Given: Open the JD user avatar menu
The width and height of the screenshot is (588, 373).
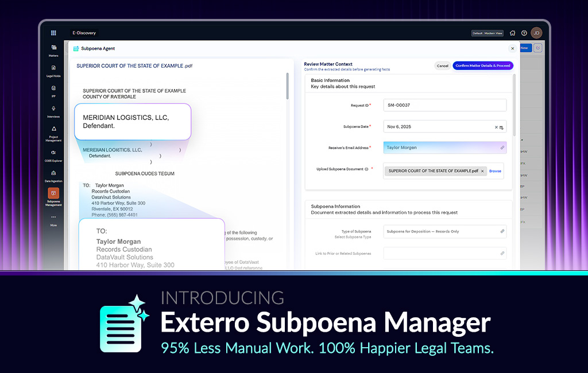Looking at the screenshot, I should pyautogui.click(x=537, y=33).
